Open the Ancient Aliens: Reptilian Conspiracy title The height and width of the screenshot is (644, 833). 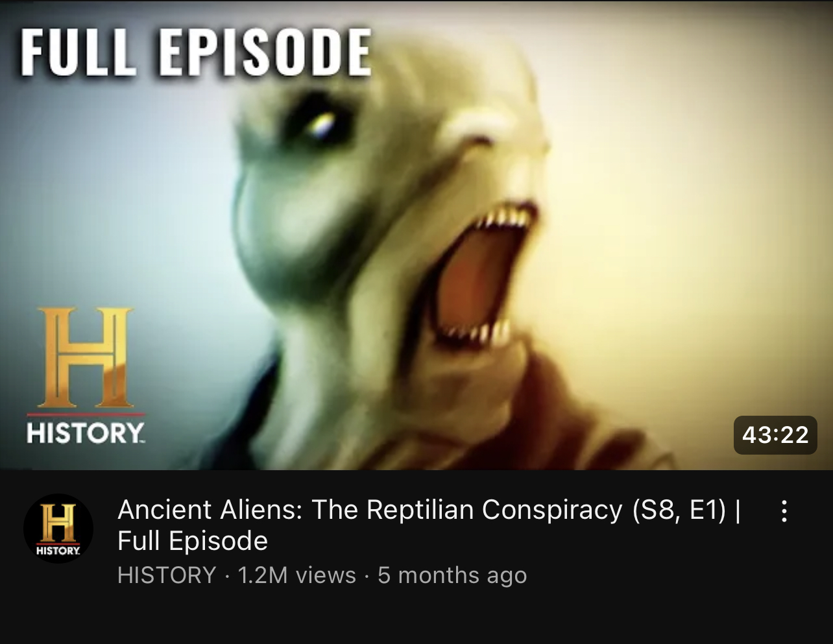click(x=429, y=525)
